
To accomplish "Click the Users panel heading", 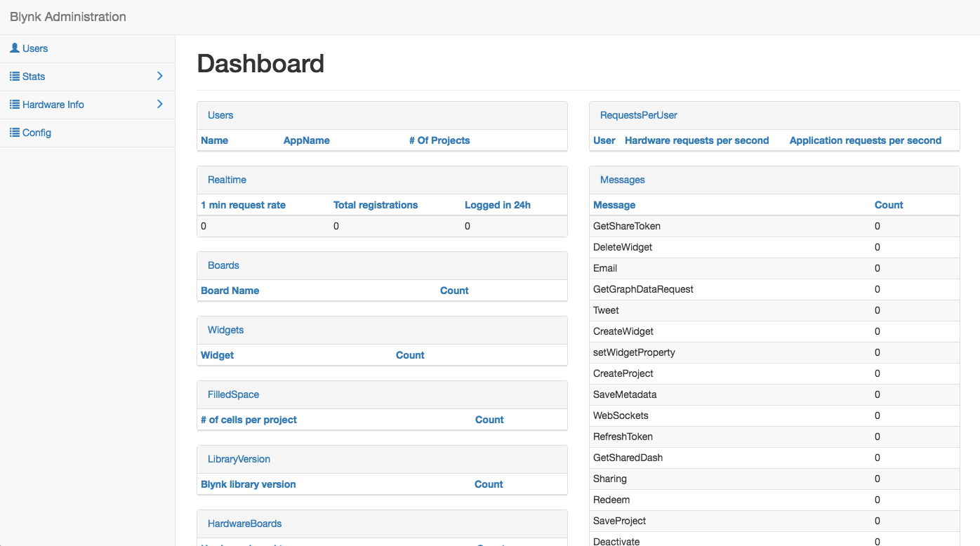I will (x=382, y=115).
